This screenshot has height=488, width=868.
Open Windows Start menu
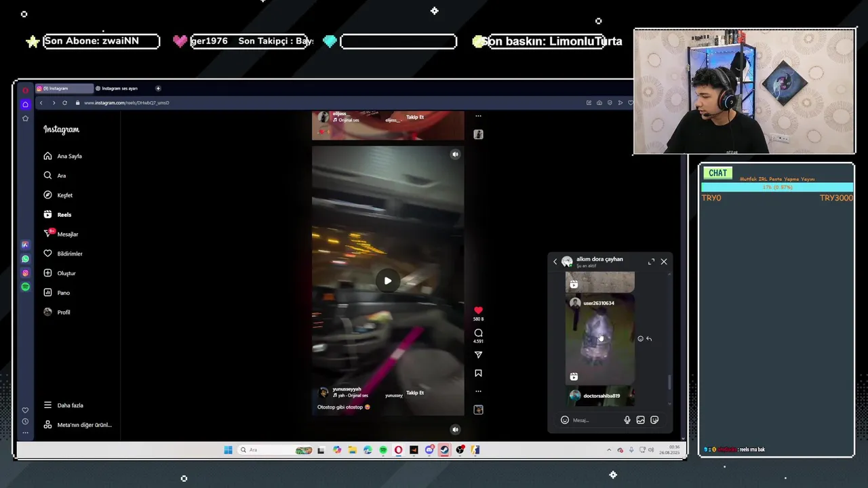228,450
